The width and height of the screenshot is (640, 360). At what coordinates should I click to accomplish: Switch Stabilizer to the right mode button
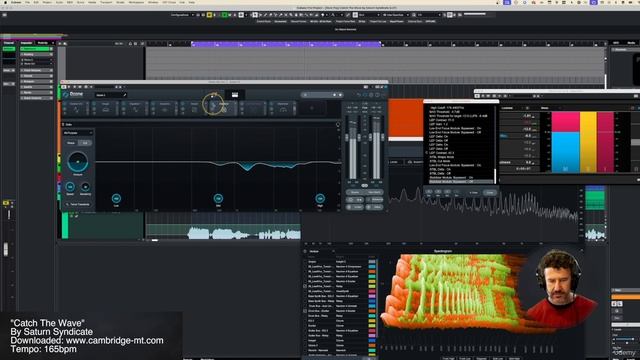85,143
